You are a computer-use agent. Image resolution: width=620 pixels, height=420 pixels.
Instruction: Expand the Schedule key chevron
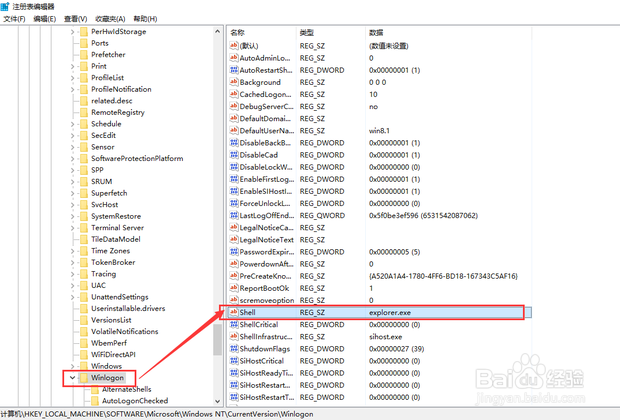tap(72, 124)
